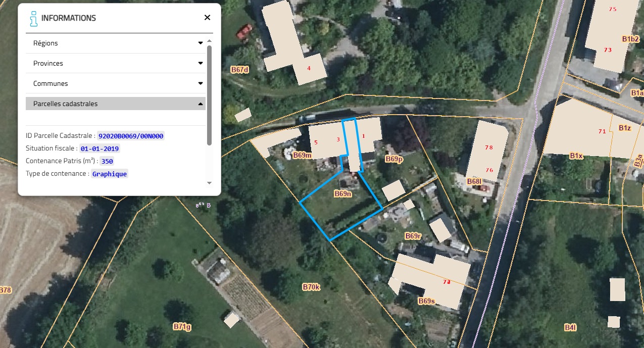This screenshot has width=644, height=348.
Task: Click the info icon beside INFORMATIONS
Action: 33,18
